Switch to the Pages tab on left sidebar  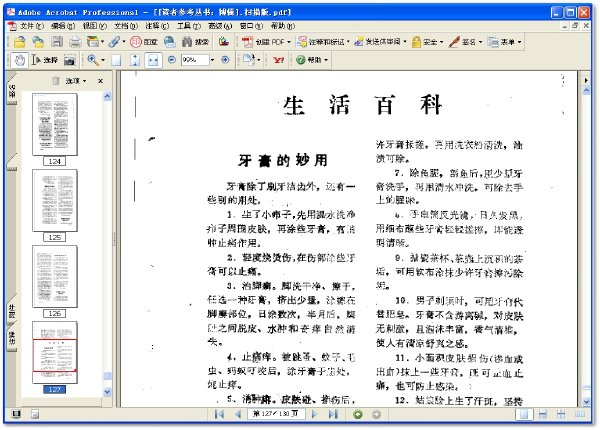click(12, 91)
